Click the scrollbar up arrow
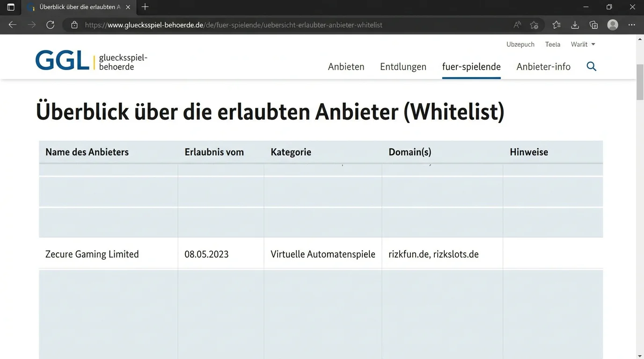644x359 pixels. click(640, 39)
